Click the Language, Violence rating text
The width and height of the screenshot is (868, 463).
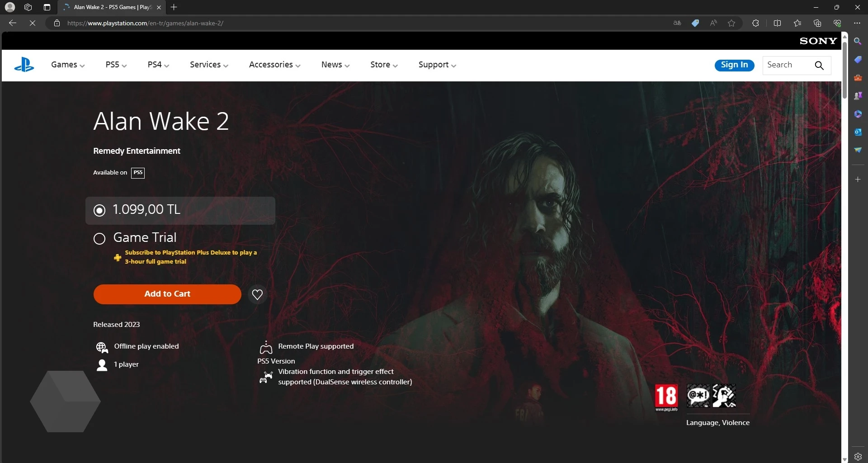tap(718, 423)
